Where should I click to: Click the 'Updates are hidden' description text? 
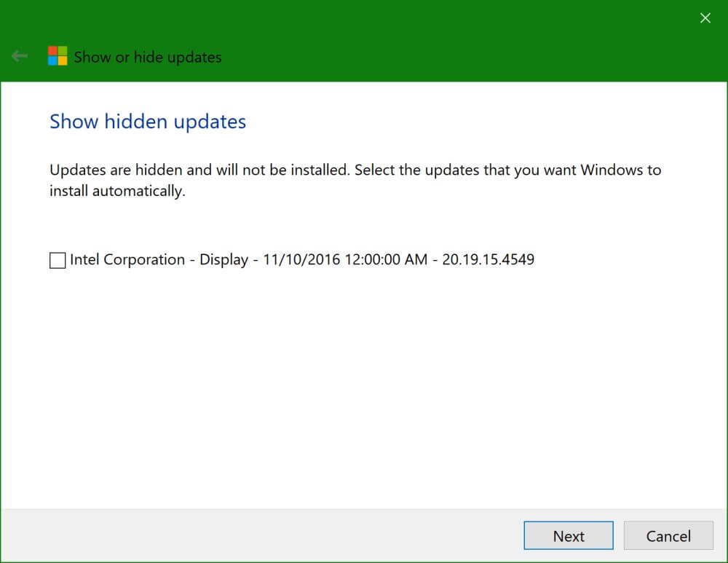pos(355,180)
